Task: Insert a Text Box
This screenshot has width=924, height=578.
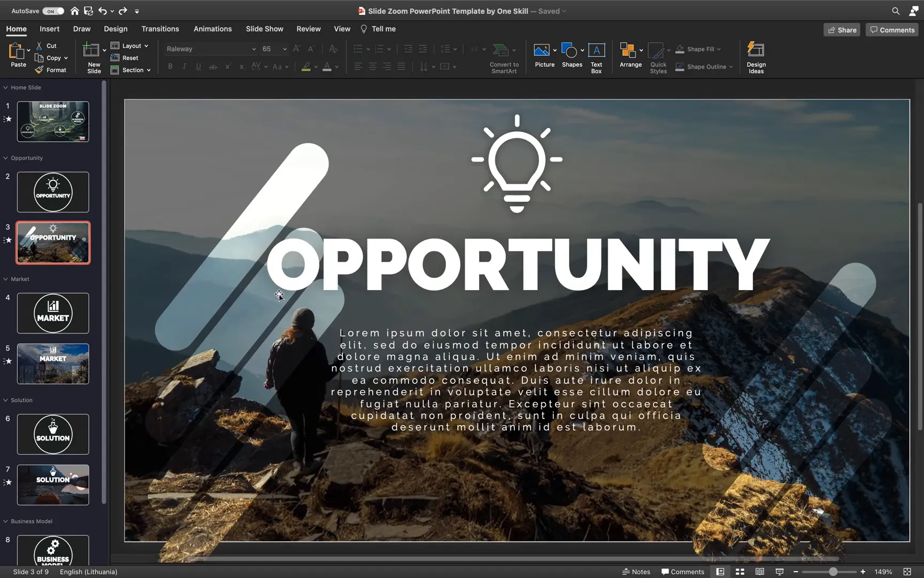Action: [x=596, y=58]
